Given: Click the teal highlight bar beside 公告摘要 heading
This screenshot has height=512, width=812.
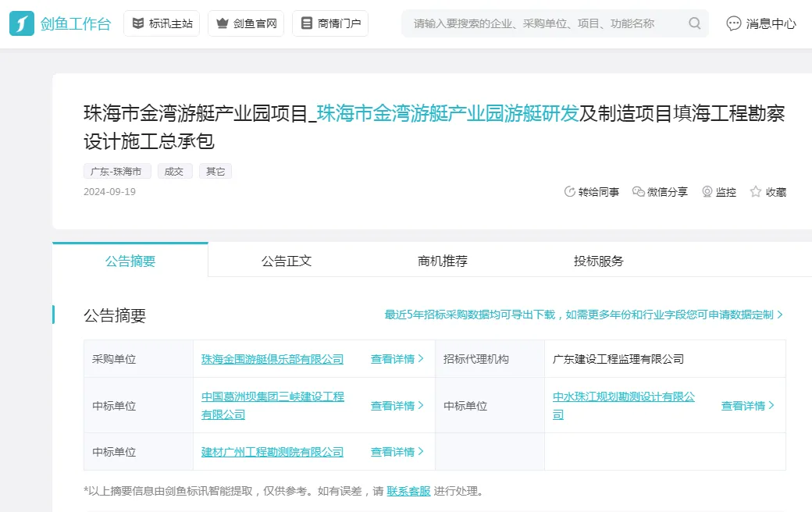Looking at the screenshot, I should 55,315.
